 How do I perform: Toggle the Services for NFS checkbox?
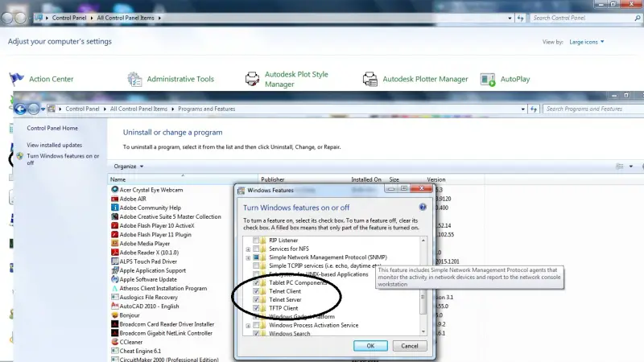[x=256, y=249]
